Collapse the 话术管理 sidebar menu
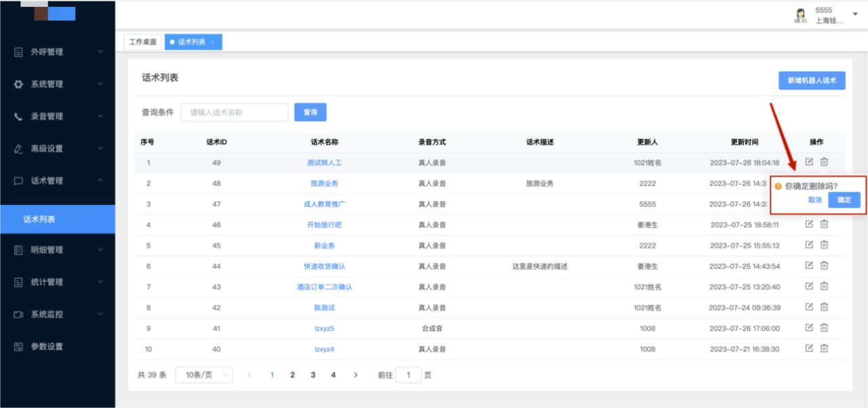868x408 pixels. pos(58,181)
